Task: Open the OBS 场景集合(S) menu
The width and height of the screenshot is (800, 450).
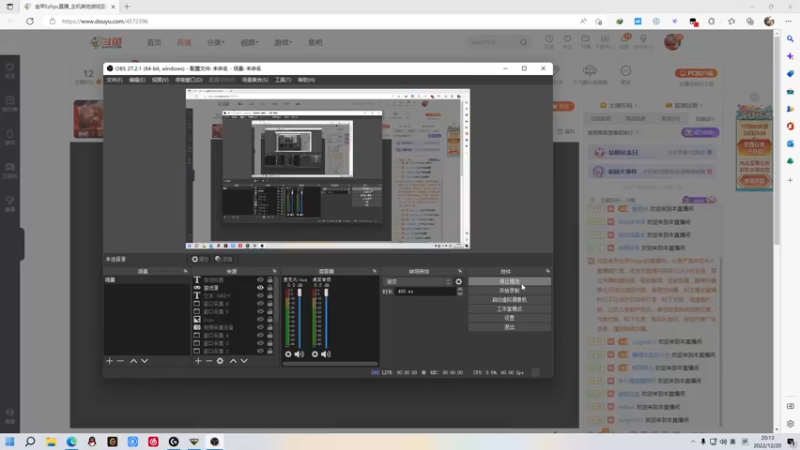Action: [x=255, y=80]
